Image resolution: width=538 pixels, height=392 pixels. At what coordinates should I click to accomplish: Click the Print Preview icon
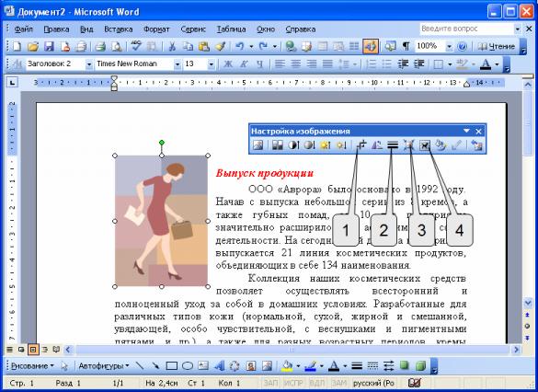click(116, 46)
